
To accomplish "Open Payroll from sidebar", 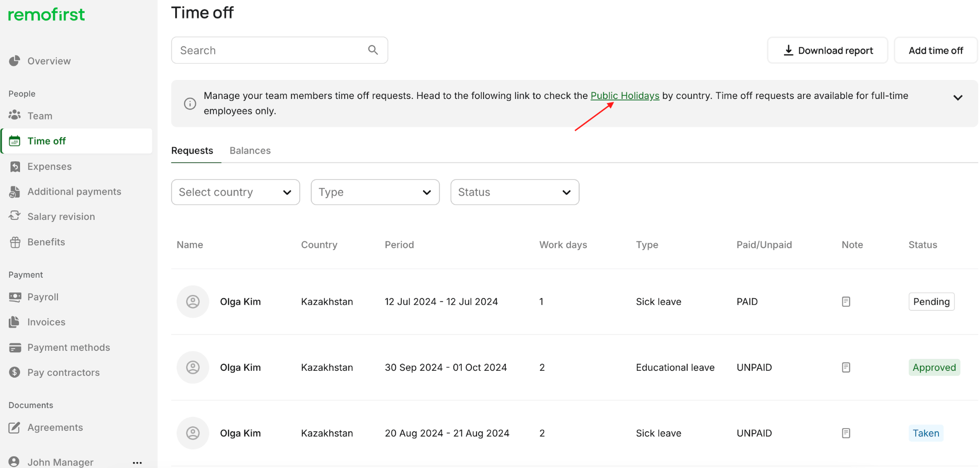I will 43,297.
